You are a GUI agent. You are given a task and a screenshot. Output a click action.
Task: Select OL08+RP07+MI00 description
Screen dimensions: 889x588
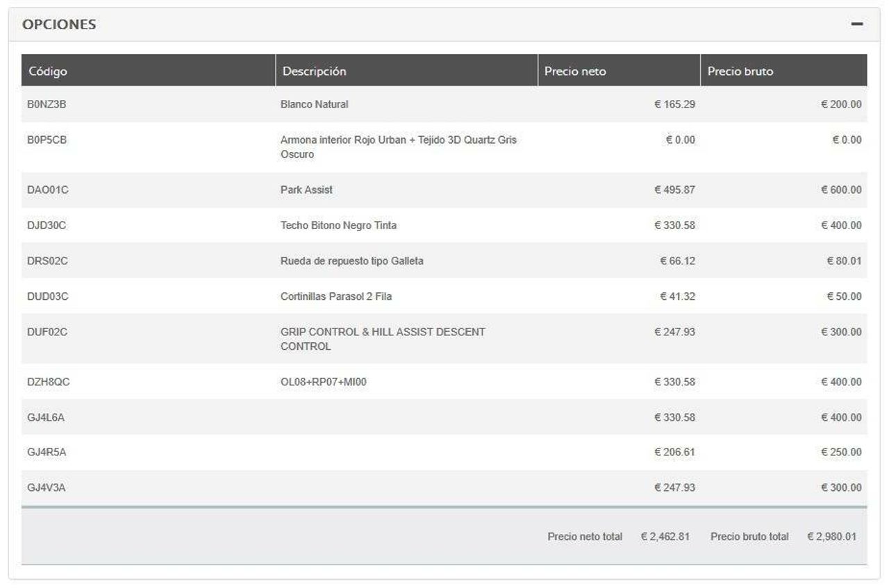coord(324,382)
